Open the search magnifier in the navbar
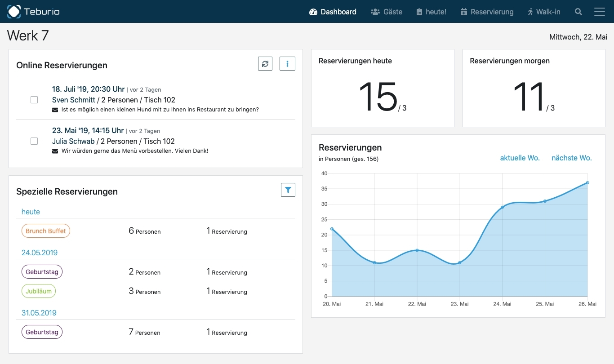 pyautogui.click(x=578, y=12)
